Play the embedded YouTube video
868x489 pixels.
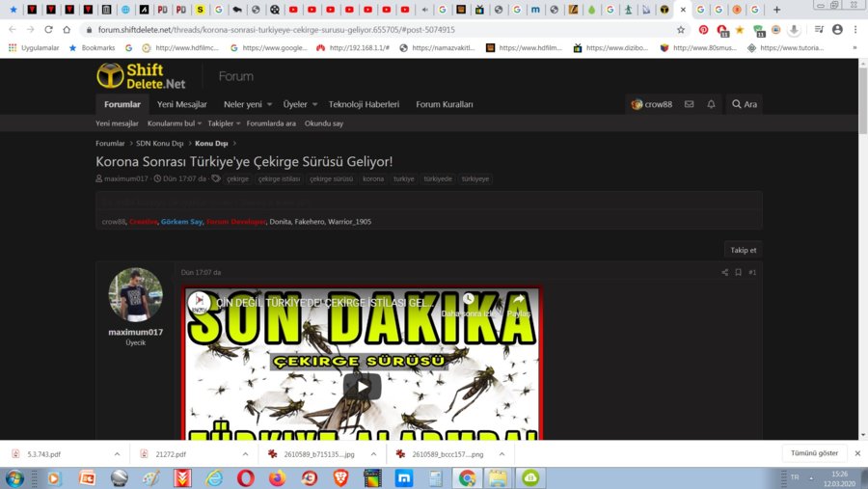362,387
